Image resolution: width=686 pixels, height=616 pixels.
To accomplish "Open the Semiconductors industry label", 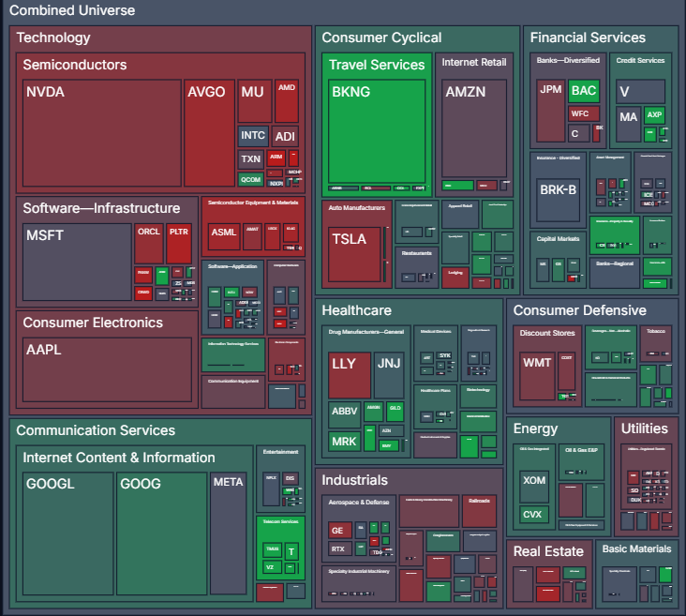I will coord(75,65).
